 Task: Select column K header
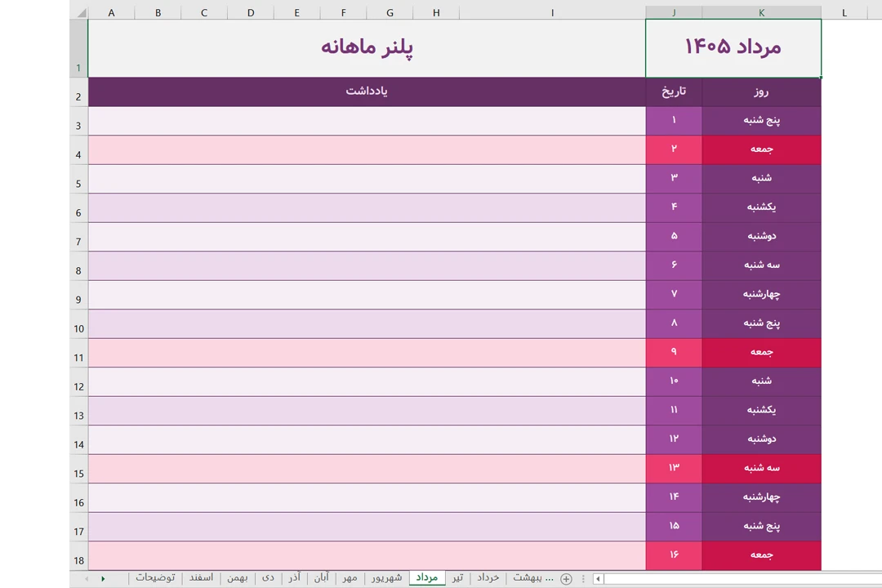(761, 13)
